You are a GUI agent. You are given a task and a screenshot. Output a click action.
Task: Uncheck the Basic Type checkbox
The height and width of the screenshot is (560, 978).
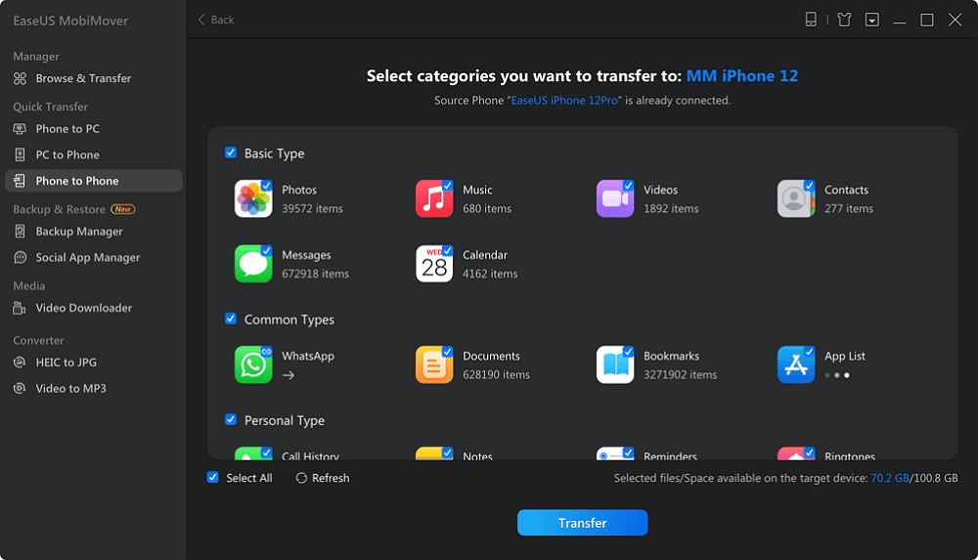tap(231, 152)
